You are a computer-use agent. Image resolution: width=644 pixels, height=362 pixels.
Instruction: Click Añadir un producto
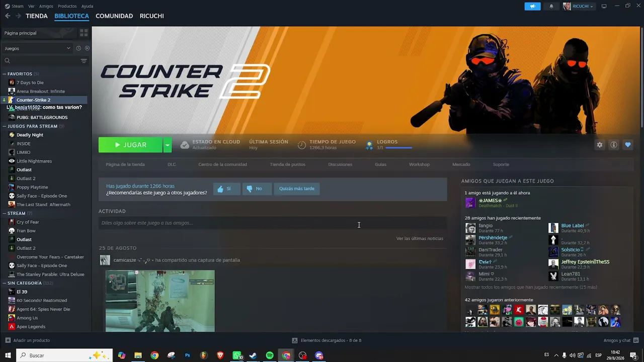point(27,340)
